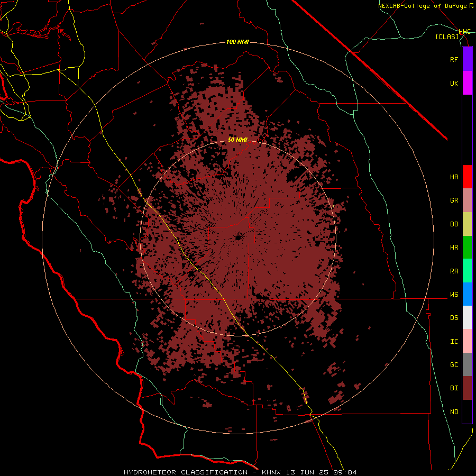This screenshot has width=476, height=476.
Task: Click the "DS" legend label
Action: (x=454, y=317)
